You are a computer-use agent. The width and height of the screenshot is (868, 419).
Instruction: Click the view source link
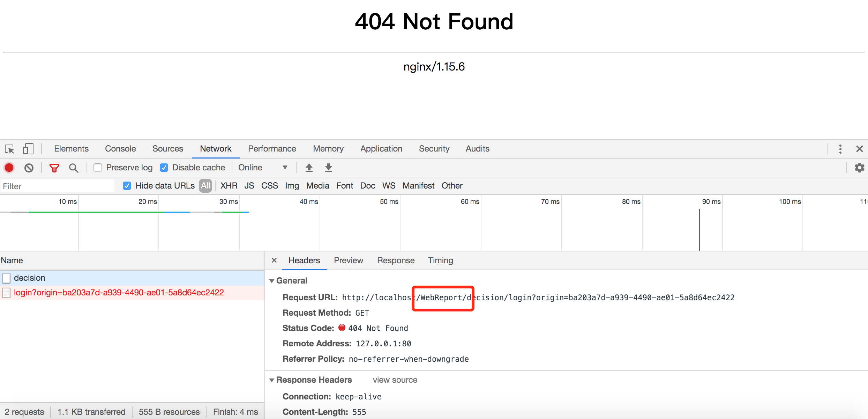point(395,380)
